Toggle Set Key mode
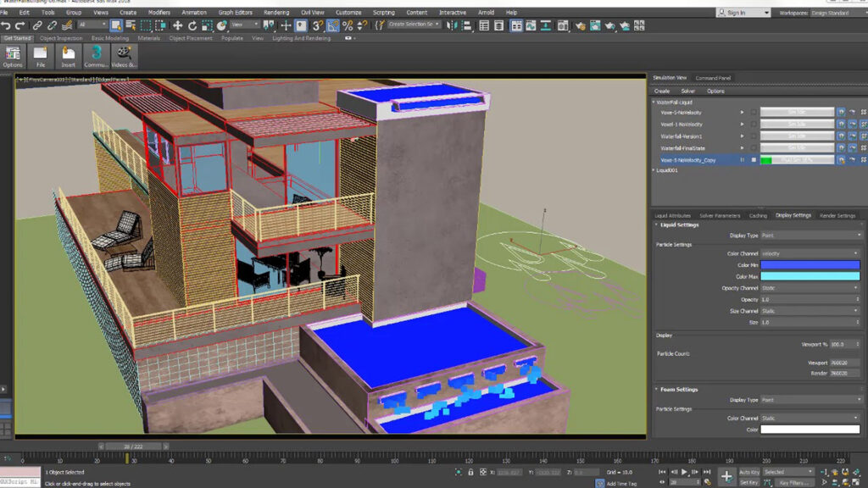 coord(749,482)
